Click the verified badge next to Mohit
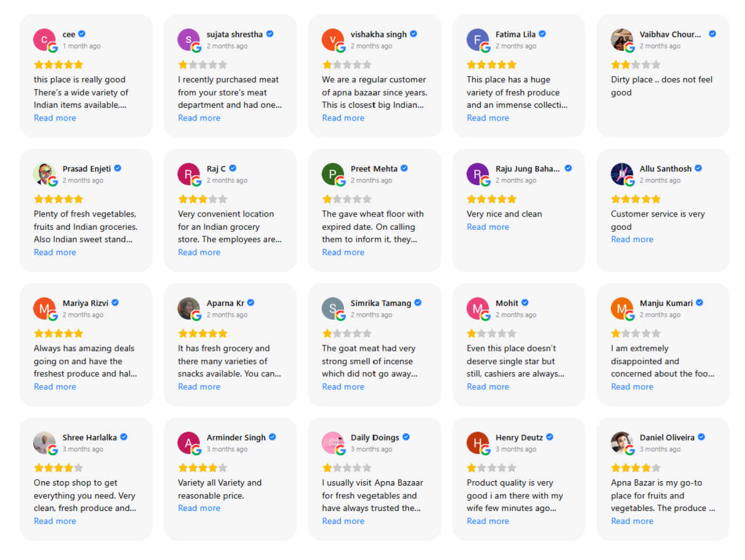745x560 pixels. tap(525, 303)
